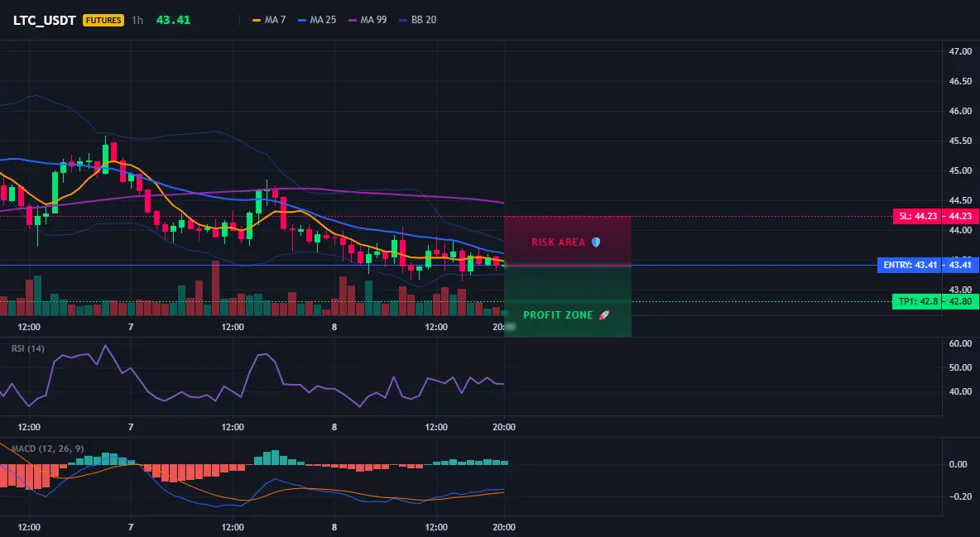Click the PROFIT ZONE label text
Screen dimensions: 980x537
pos(558,315)
